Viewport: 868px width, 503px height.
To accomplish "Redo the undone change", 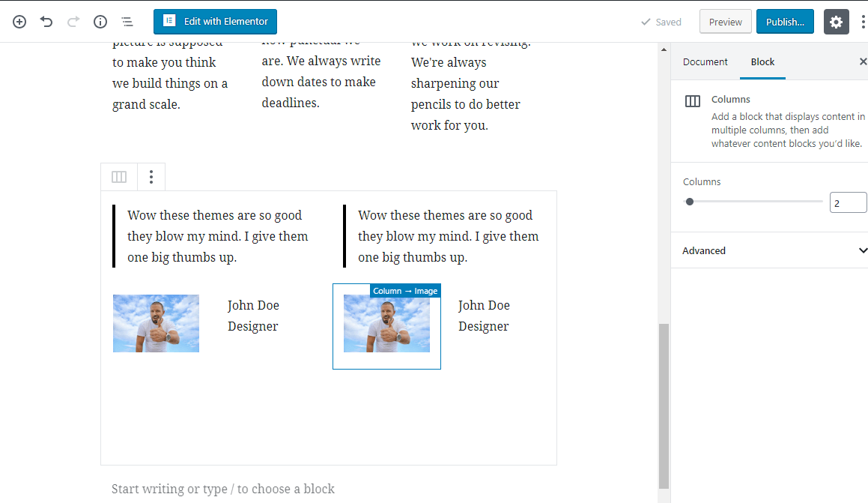I will [73, 21].
